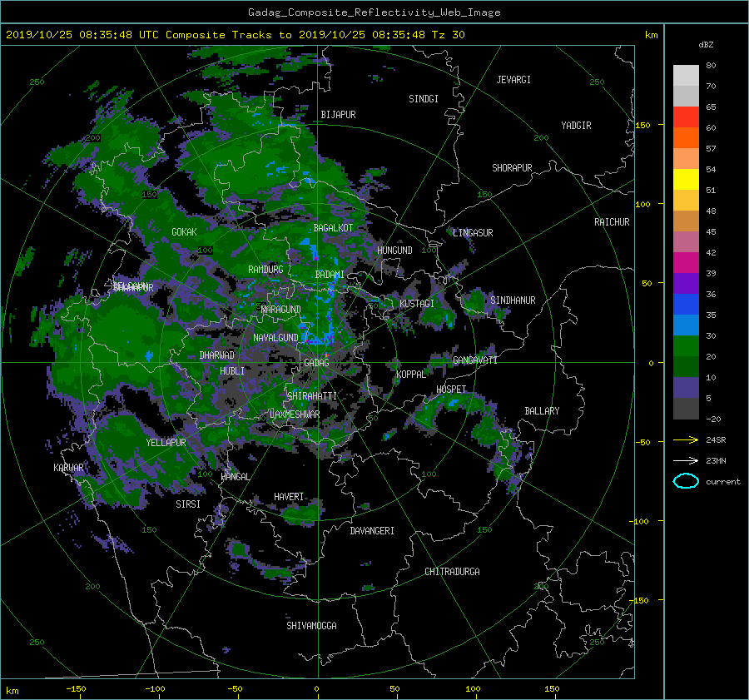The width and height of the screenshot is (749, 700).
Task: Click the GADAG radar center label
Action: coord(317,363)
